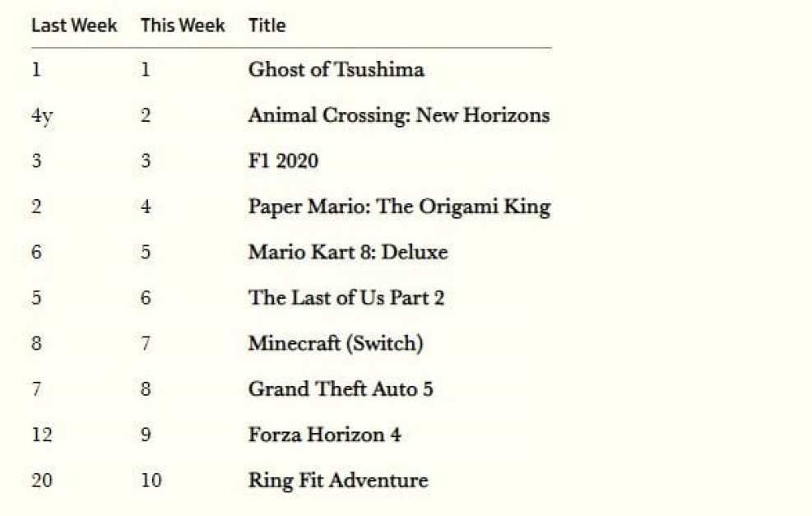The width and height of the screenshot is (812, 516).
Task: Select the Forza Horizon 4 title
Action: [x=325, y=434]
